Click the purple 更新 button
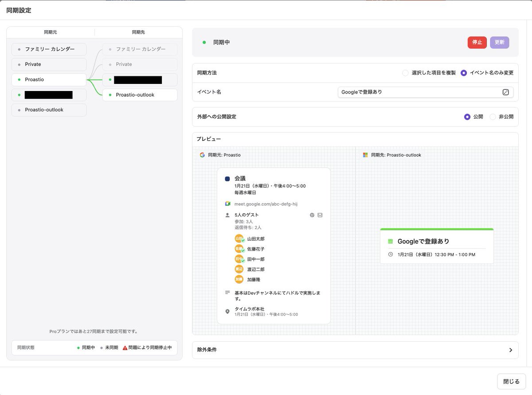 click(500, 43)
